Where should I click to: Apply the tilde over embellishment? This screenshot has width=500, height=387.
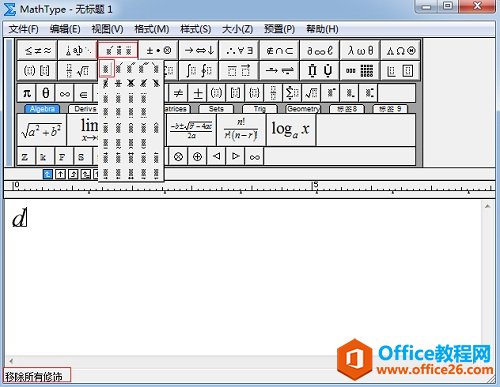[x=118, y=127]
